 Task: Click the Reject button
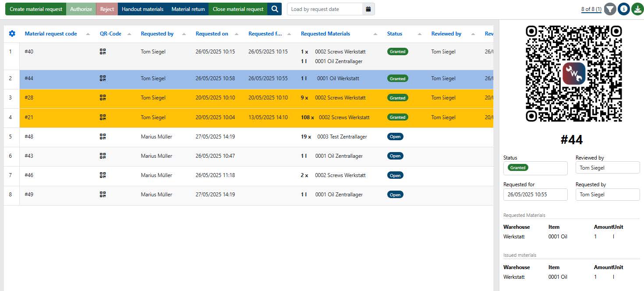tap(107, 9)
